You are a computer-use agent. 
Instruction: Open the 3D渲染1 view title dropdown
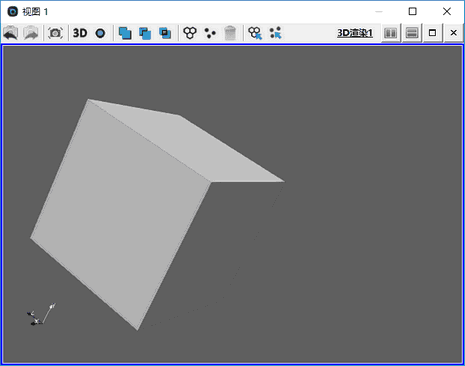point(355,33)
